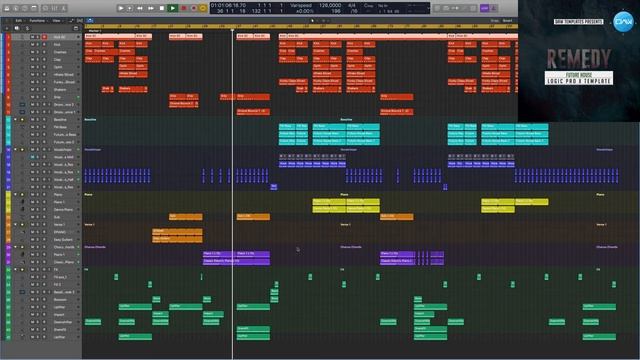Mute the Dance Piano track
640x360 pixels.
tap(32, 209)
